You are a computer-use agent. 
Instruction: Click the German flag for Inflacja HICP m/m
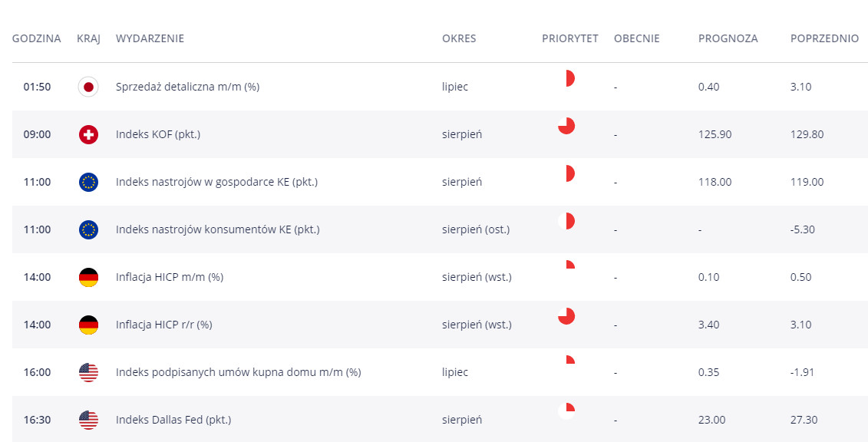click(88, 277)
